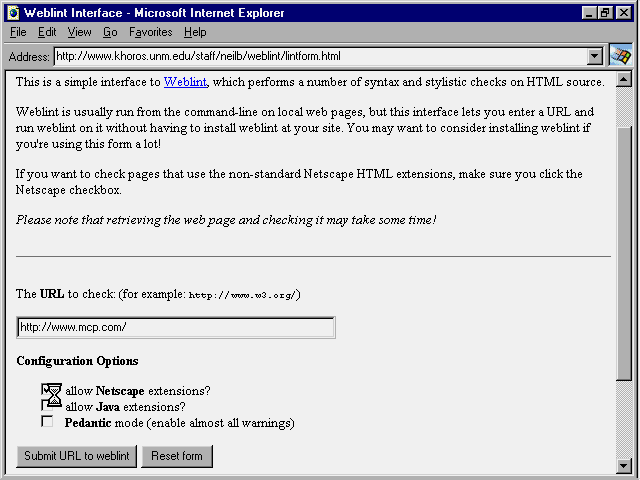Toggle the allow Netscape extensions checkbox
640x480 pixels.
(x=47, y=390)
